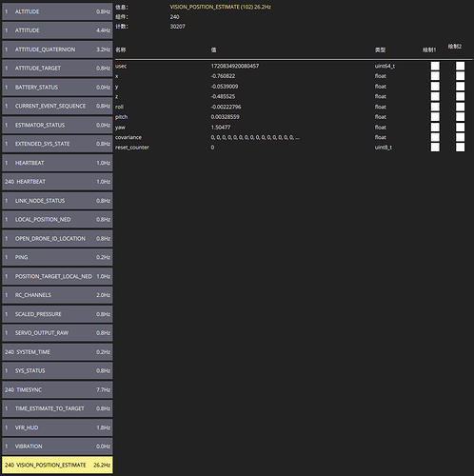Enable plot 1 checkbox for x

click(x=435, y=76)
